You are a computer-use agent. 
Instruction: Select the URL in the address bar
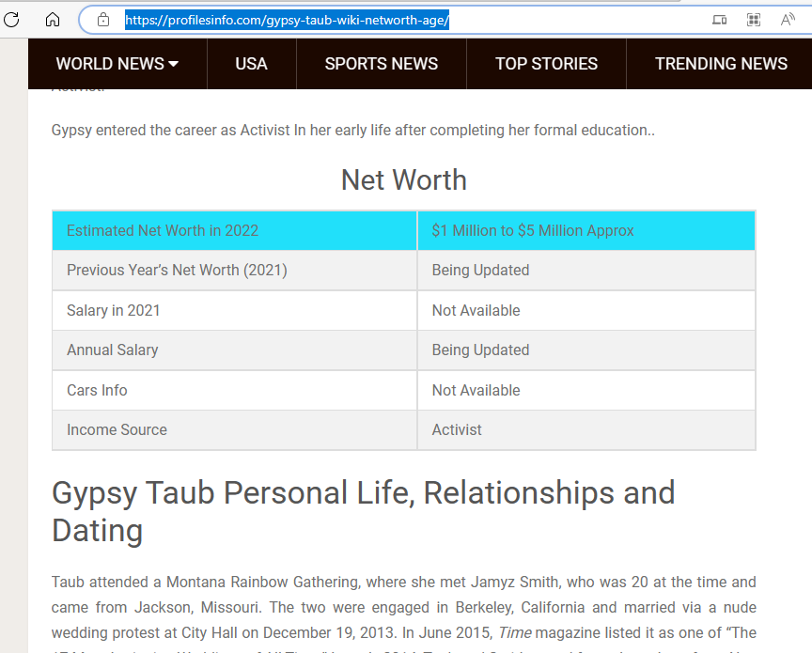[287, 20]
